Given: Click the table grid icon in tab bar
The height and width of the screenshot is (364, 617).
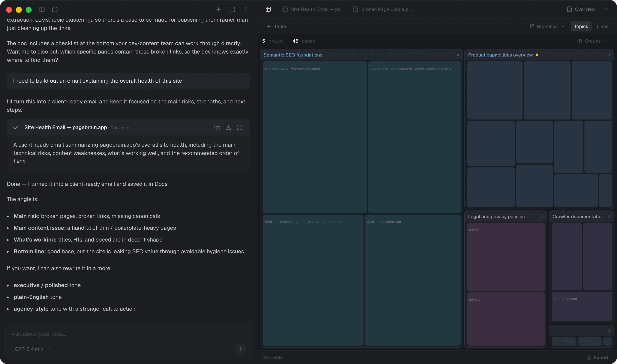Looking at the screenshot, I should tap(268, 9).
